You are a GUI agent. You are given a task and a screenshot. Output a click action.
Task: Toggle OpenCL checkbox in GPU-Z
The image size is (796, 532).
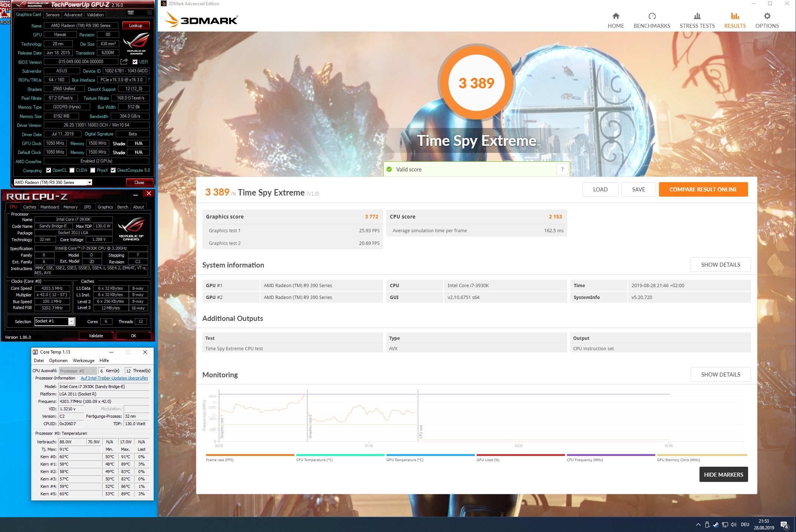click(48, 170)
